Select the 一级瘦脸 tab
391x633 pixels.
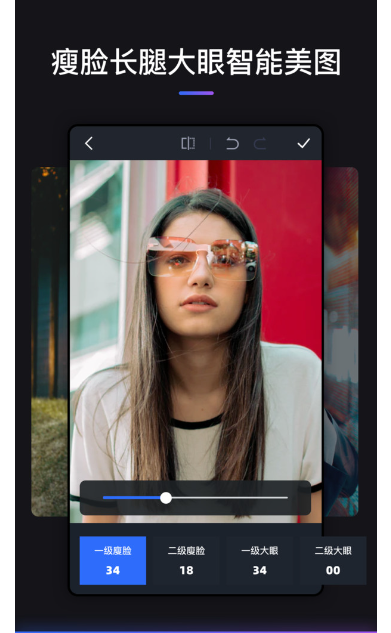pos(113,560)
